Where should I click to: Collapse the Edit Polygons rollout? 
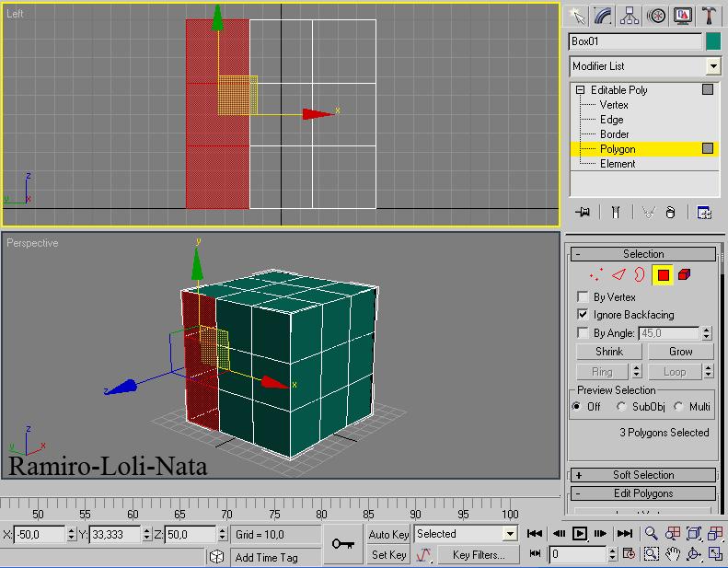[643, 493]
